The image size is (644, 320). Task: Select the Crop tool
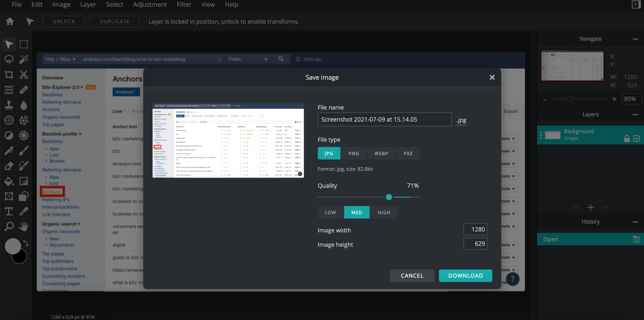tap(9, 74)
